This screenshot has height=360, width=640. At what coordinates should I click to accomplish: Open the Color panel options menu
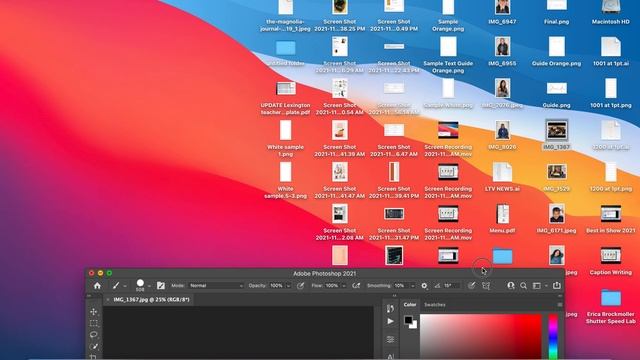[560, 305]
